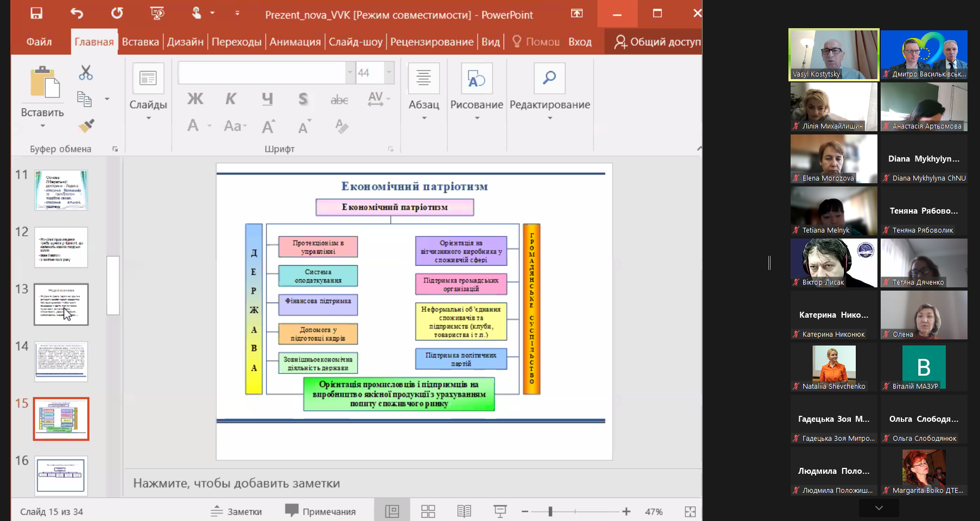Toggle Underline formatting (Ч)

click(x=267, y=99)
